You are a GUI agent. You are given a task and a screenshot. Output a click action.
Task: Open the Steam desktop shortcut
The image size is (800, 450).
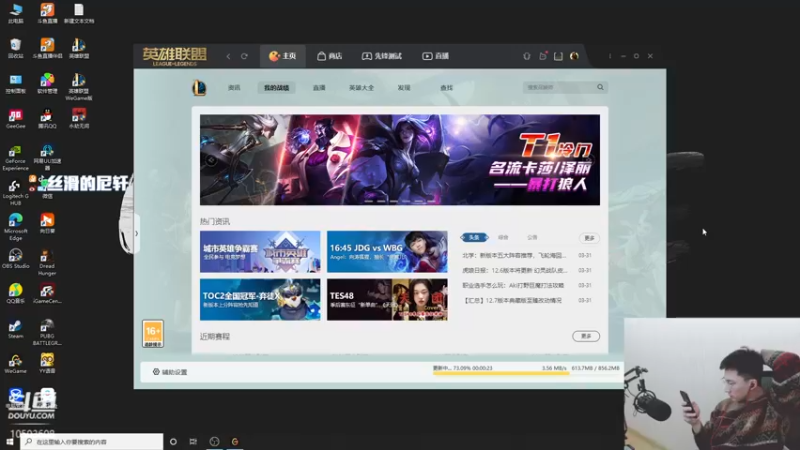coord(15,329)
